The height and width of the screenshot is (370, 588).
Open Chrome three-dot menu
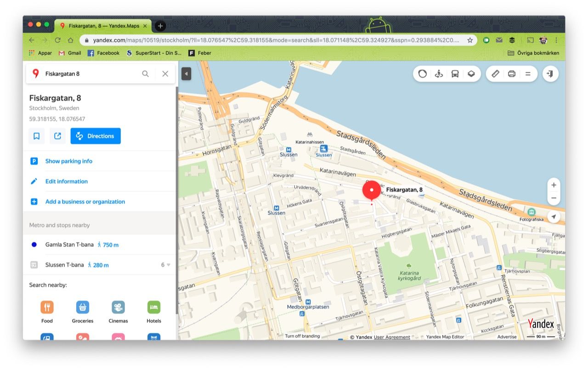click(556, 40)
